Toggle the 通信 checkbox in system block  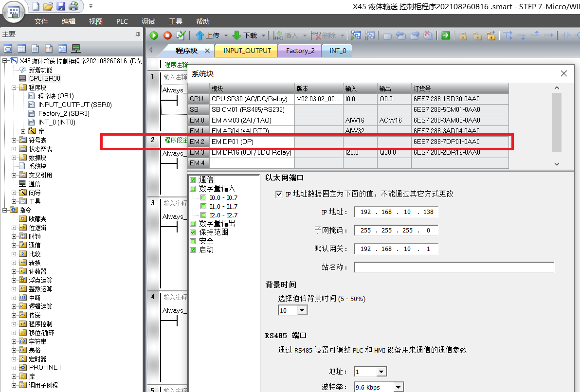pyautogui.click(x=193, y=180)
